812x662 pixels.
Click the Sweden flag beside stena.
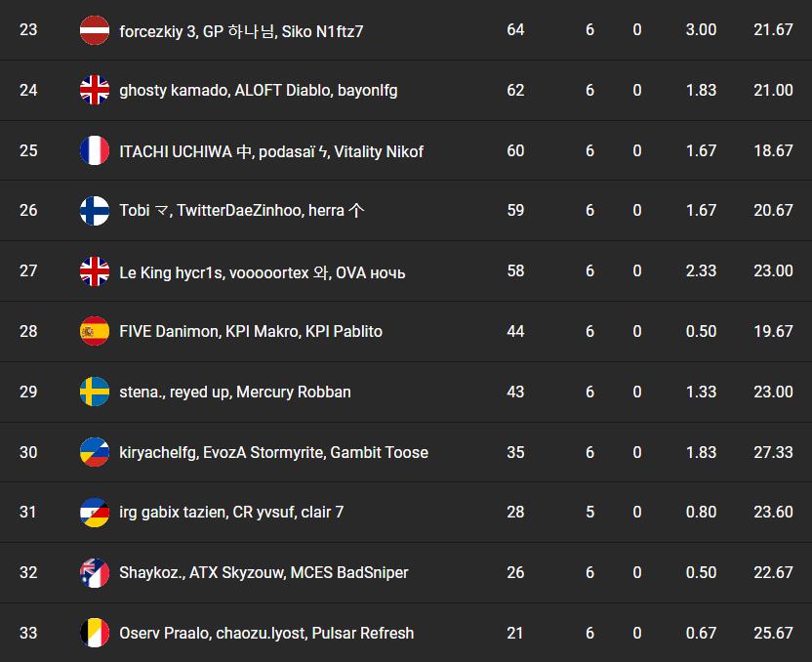(95, 392)
